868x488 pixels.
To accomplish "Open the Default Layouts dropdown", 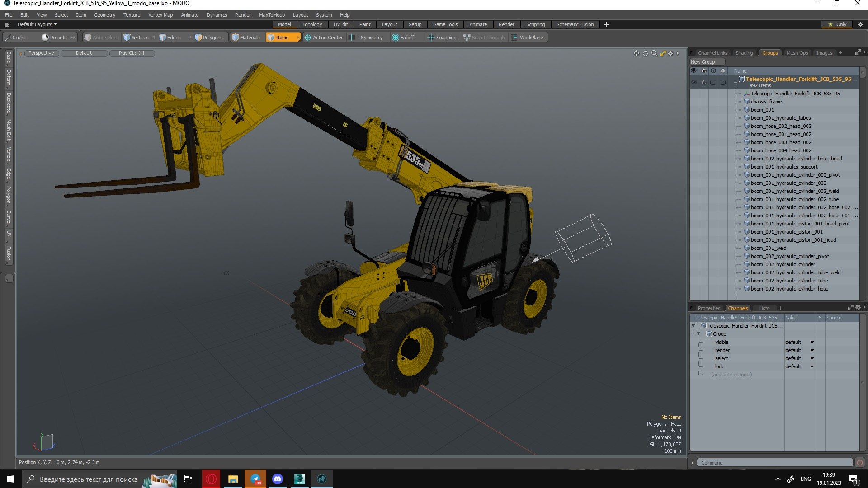I will [37, 24].
